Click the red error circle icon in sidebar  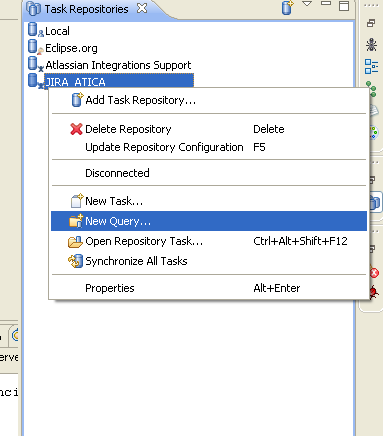(375, 273)
